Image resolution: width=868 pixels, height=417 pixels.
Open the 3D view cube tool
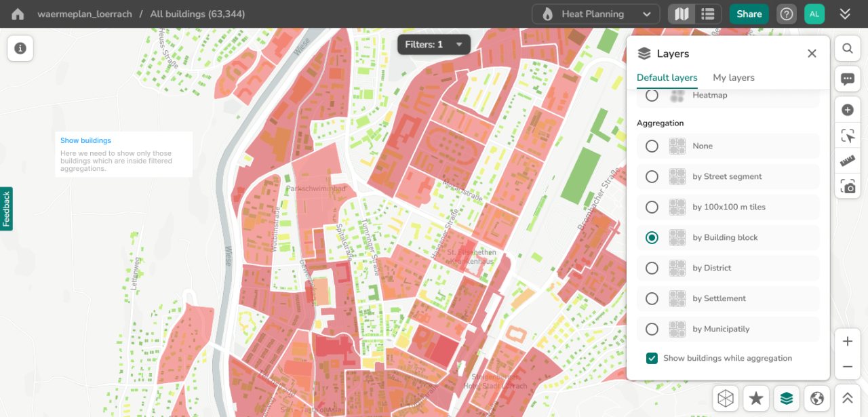click(x=725, y=398)
